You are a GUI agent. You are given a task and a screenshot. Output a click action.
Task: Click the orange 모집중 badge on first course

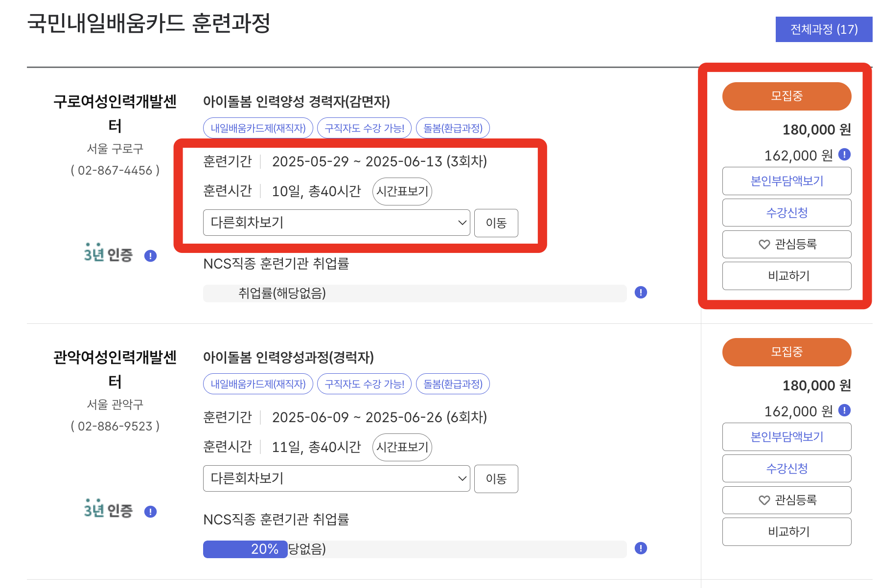(786, 96)
